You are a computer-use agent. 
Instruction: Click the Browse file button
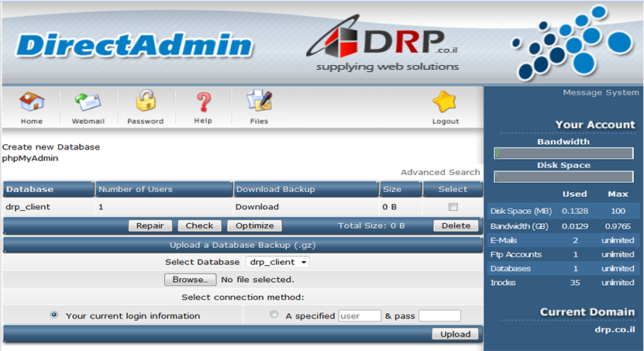tap(190, 279)
